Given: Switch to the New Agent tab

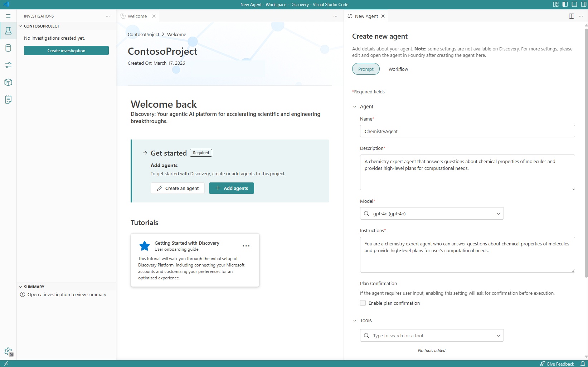Looking at the screenshot, I should [366, 16].
